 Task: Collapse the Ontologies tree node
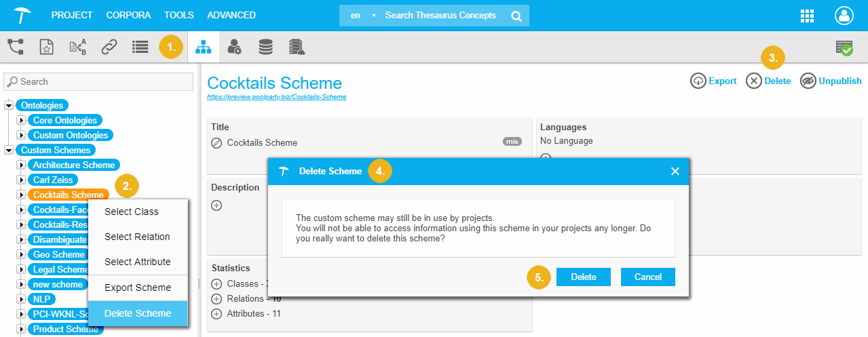point(9,105)
